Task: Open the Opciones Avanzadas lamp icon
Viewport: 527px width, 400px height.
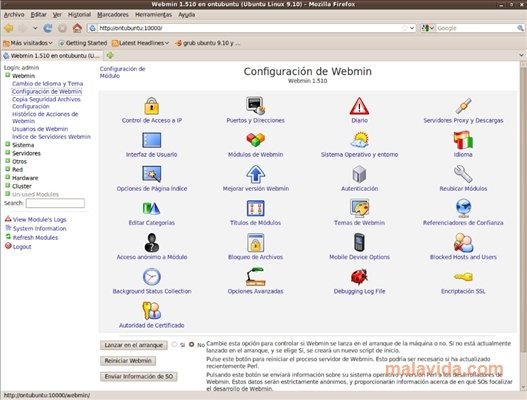Action: [255, 277]
